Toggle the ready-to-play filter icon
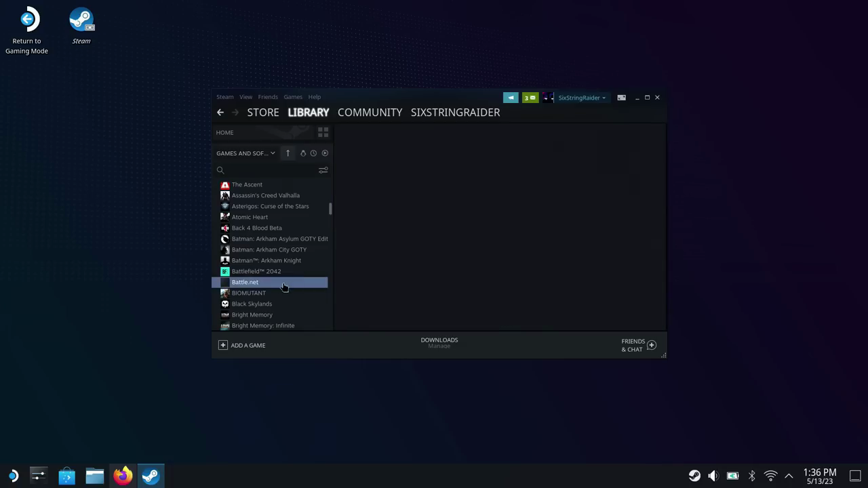Screen dimensions: 868x488 (x=325, y=153)
